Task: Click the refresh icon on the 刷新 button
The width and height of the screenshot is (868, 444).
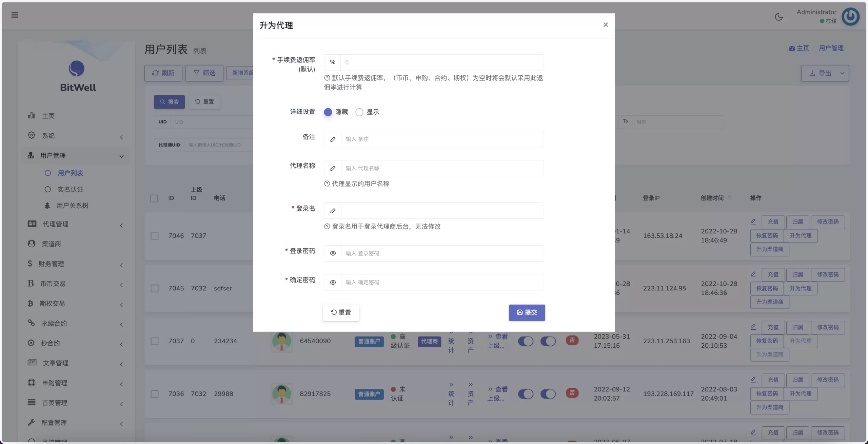Action: point(155,73)
